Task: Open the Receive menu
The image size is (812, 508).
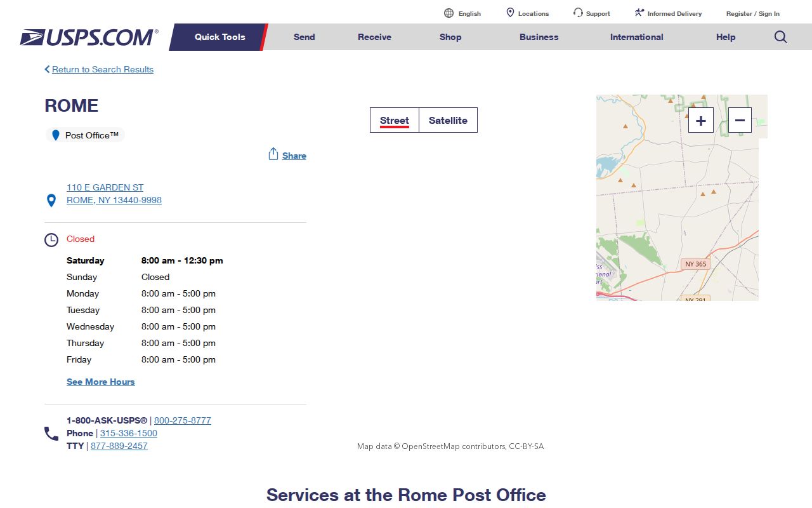Action: 375,37
